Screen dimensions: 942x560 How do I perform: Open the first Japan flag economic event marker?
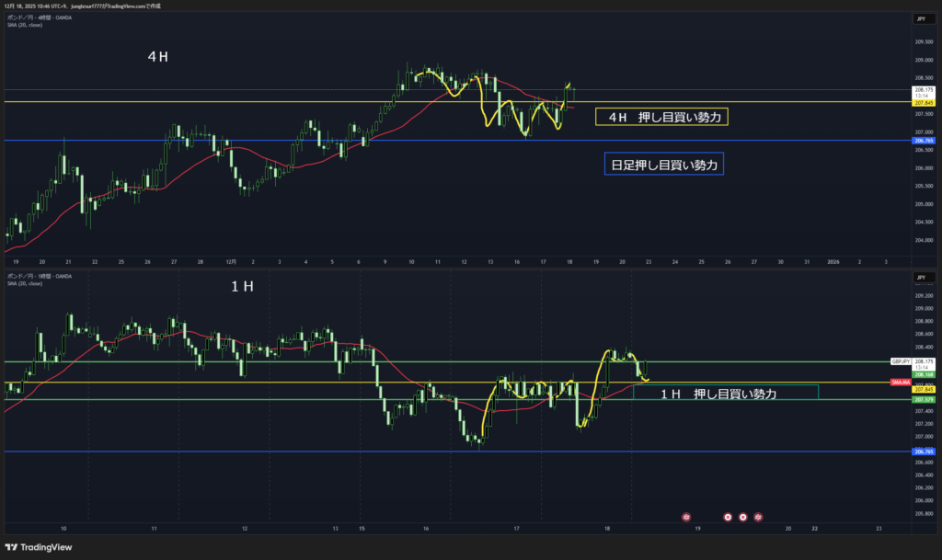pos(729,518)
